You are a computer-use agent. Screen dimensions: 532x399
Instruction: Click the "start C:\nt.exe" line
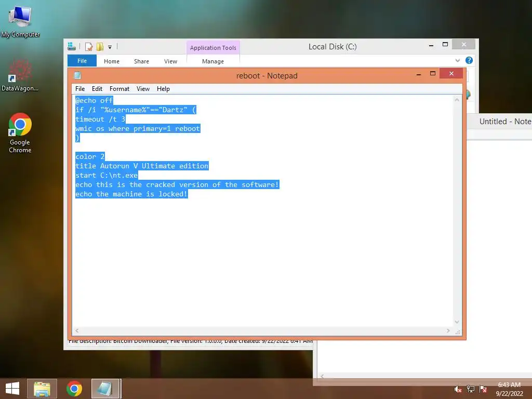click(107, 176)
